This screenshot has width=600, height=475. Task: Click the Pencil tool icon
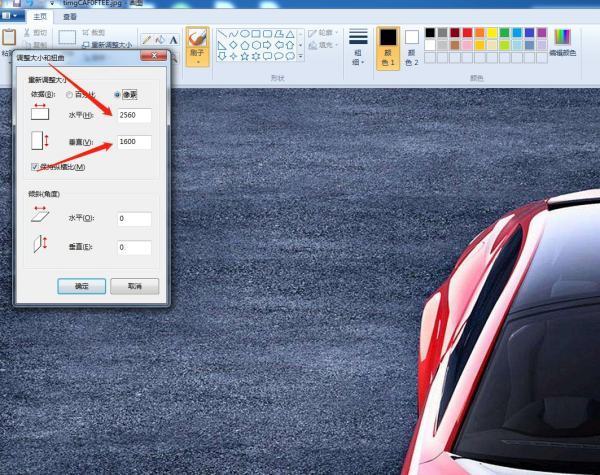click(146, 40)
